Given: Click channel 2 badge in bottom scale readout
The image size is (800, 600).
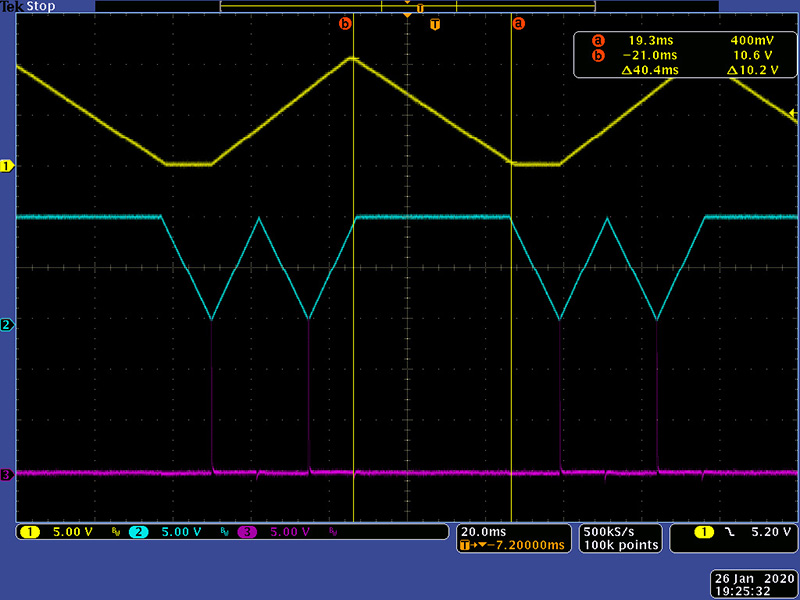Looking at the screenshot, I should pyautogui.click(x=138, y=532).
